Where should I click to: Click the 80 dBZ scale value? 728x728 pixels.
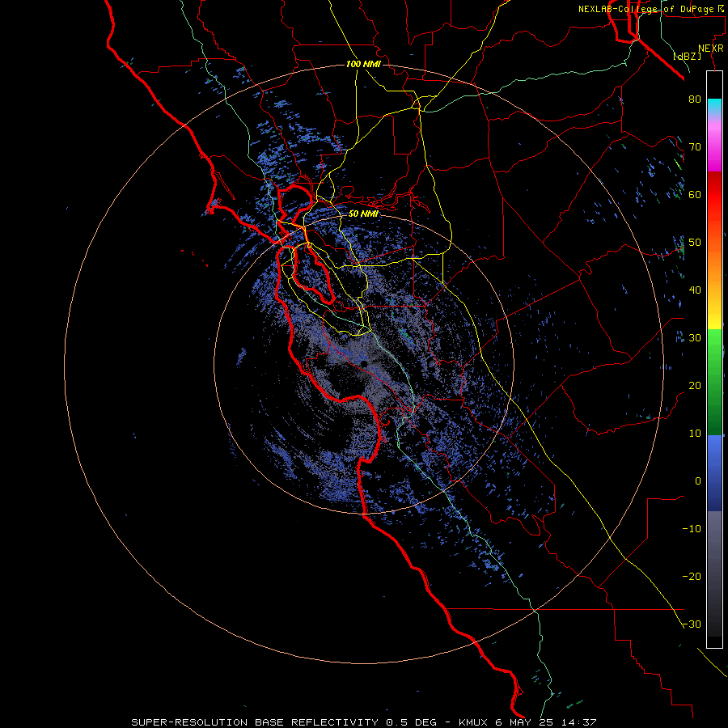coord(695,99)
